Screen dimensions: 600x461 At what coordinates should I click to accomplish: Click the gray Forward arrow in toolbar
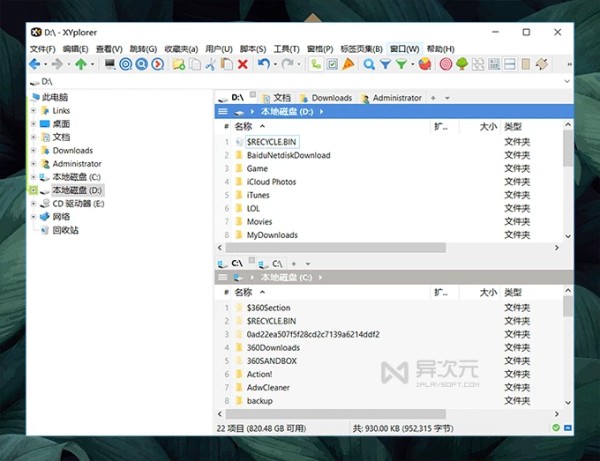click(x=57, y=64)
